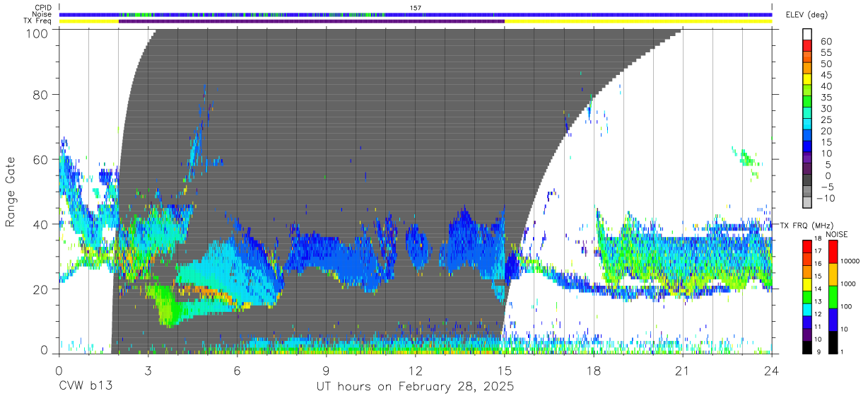Screen dimensions: 868x401
Task: Pick the red 17–18 MHz TX frequency swatch
Action: coord(807,245)
